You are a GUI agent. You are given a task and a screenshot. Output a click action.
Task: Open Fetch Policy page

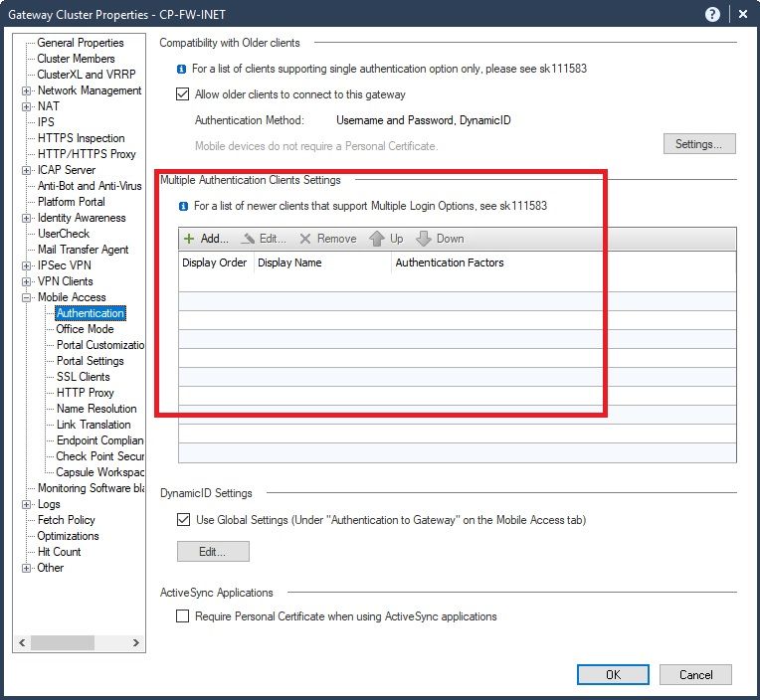(67, 520)
